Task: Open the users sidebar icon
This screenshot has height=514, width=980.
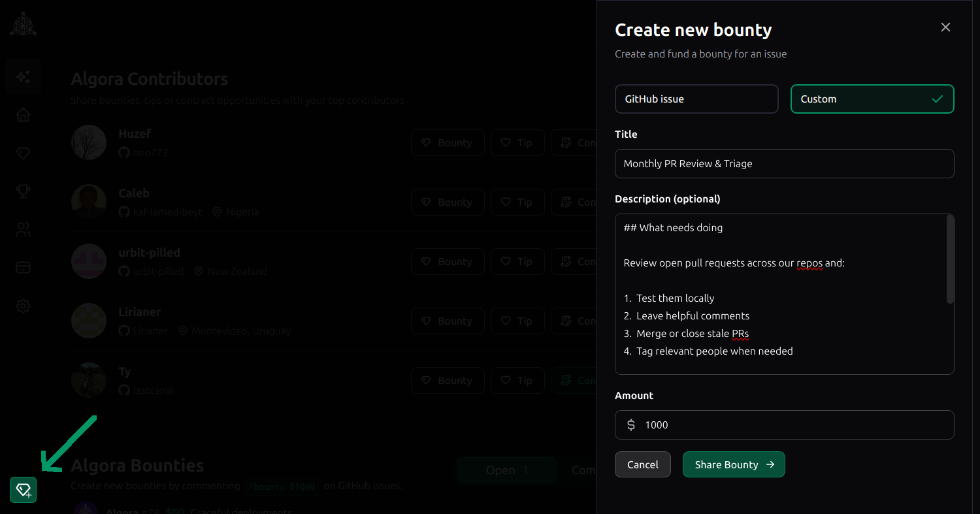Action: pyautogui.click(x=24, y=230)
